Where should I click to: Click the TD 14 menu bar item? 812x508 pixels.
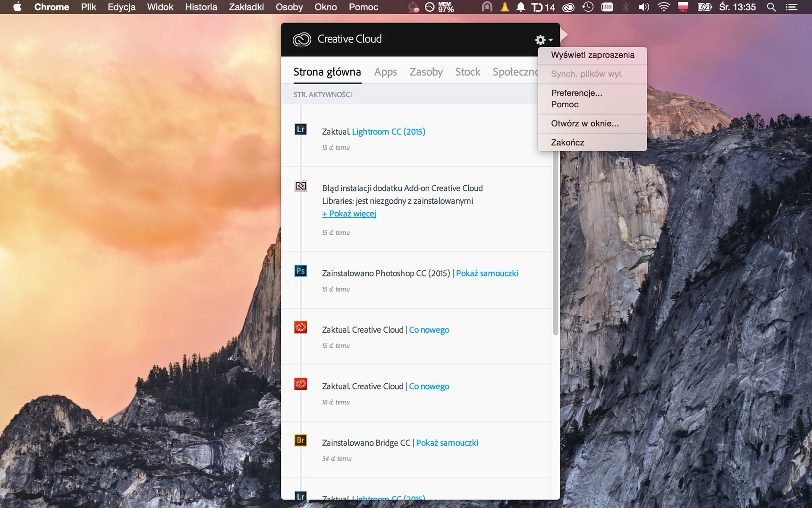543,7
